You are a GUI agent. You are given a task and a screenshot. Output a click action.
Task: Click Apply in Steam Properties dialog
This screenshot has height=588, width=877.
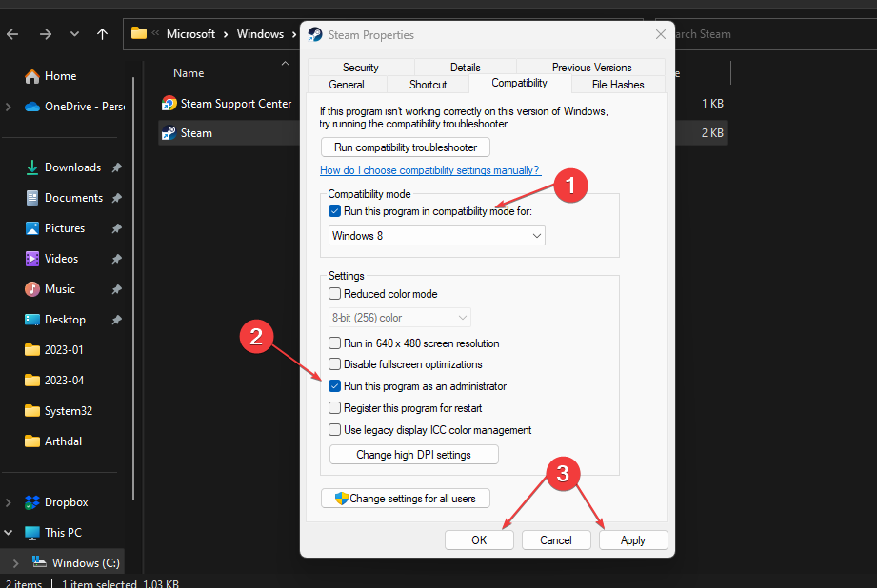(x=633, y=539)
